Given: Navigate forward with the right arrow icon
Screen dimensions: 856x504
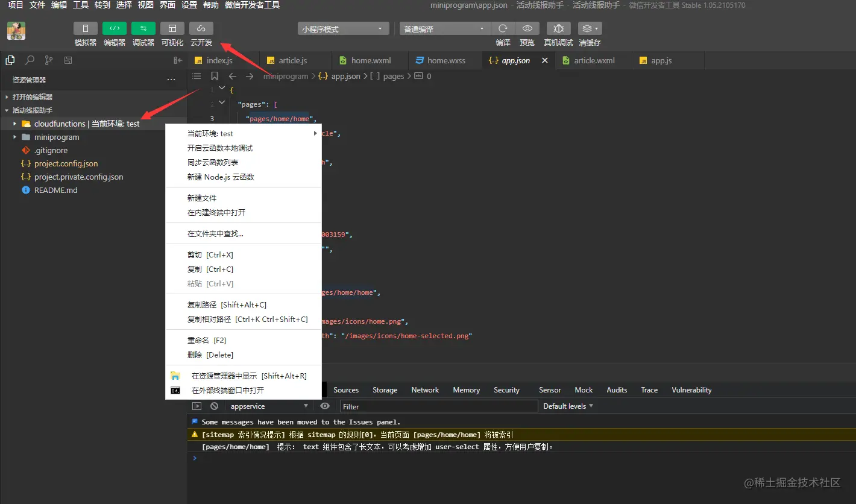Looking at the screenshot, I should tap(250, 76).
